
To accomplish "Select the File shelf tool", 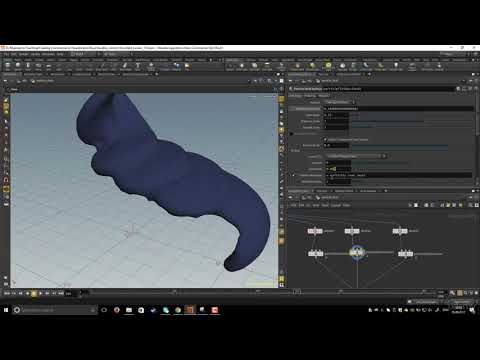I will pyautogui.click(x=187, y=66).
